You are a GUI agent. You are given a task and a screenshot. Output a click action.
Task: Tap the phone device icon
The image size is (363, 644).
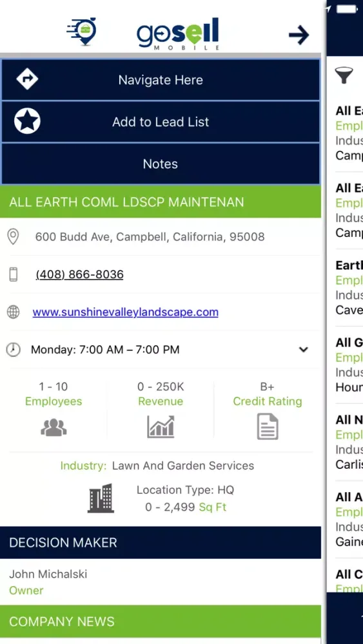point(13,274)
